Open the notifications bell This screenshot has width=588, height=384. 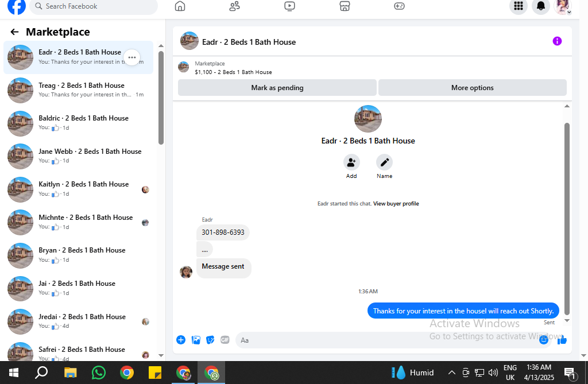(541, 6)
